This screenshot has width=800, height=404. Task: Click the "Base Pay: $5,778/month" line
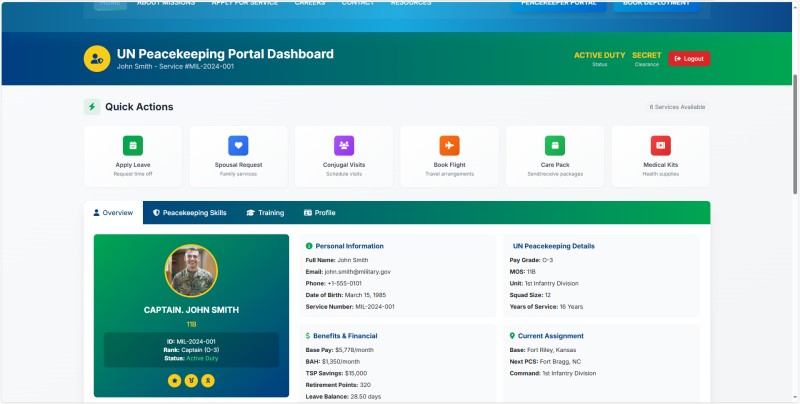pyautogui.click(x=340, y=350)
